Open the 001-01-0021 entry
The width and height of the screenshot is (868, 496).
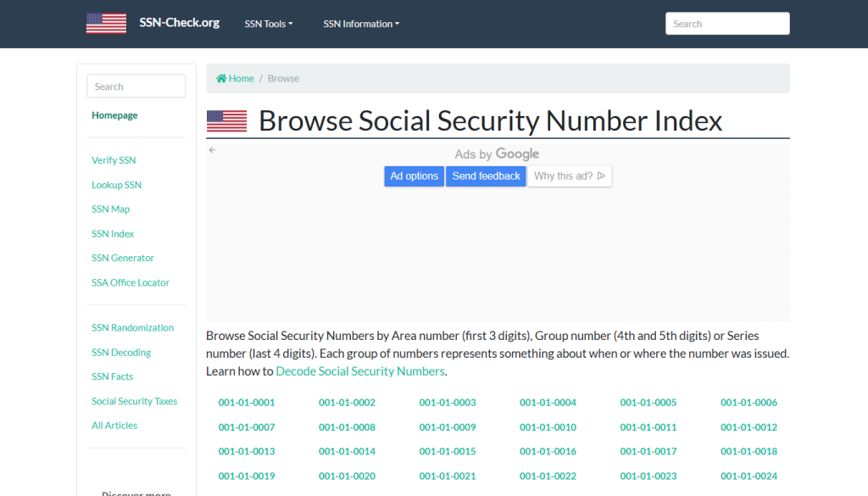(448, 476)
